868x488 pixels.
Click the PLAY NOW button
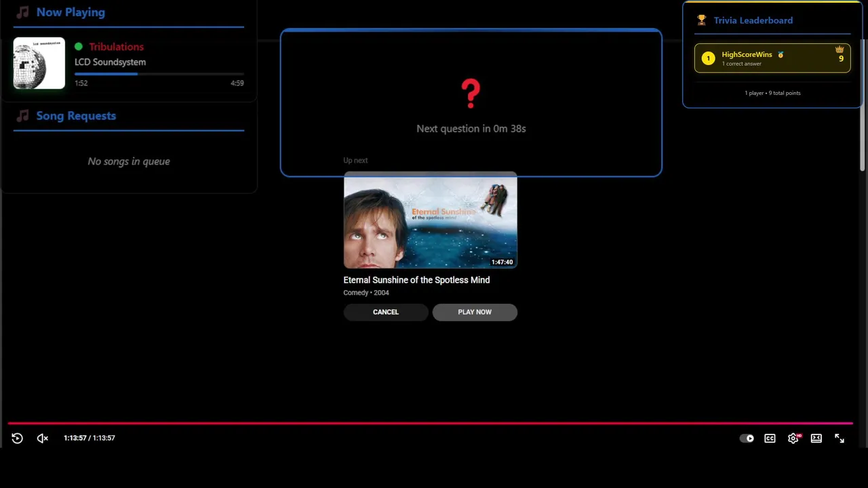coord(475,312)
